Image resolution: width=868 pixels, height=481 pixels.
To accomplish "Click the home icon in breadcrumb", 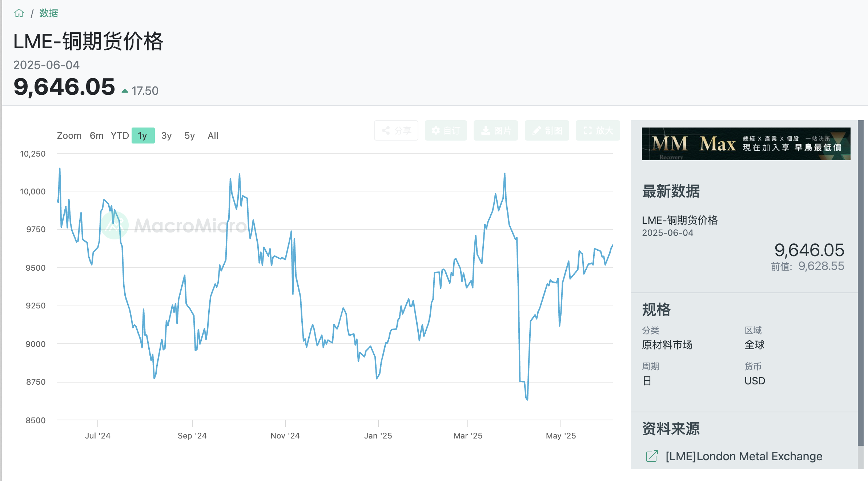I will click(19, 13).
